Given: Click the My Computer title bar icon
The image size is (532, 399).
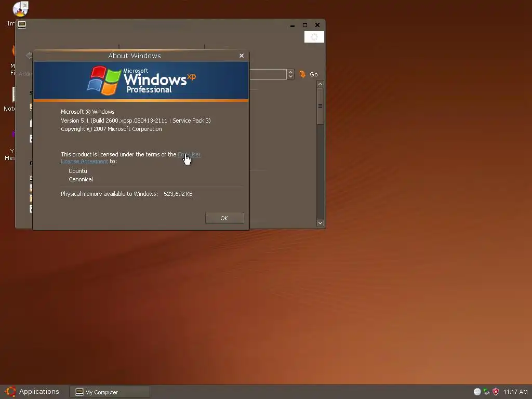Looking at the screenshot, I should point(22,24).
